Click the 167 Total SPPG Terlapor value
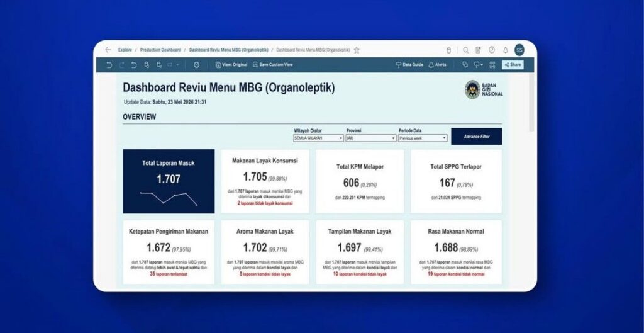Viewport: 644px width, 333px height. pyautogui.click(x=447, y=183)
